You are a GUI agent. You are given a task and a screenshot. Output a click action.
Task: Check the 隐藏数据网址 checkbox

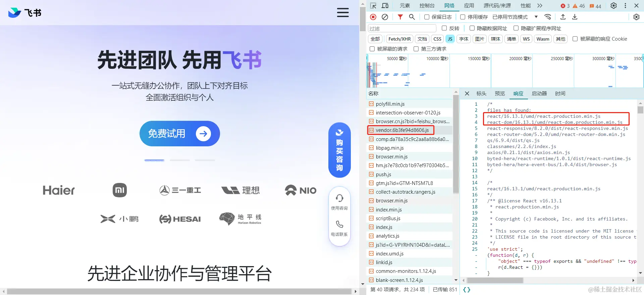pos(472,28)
